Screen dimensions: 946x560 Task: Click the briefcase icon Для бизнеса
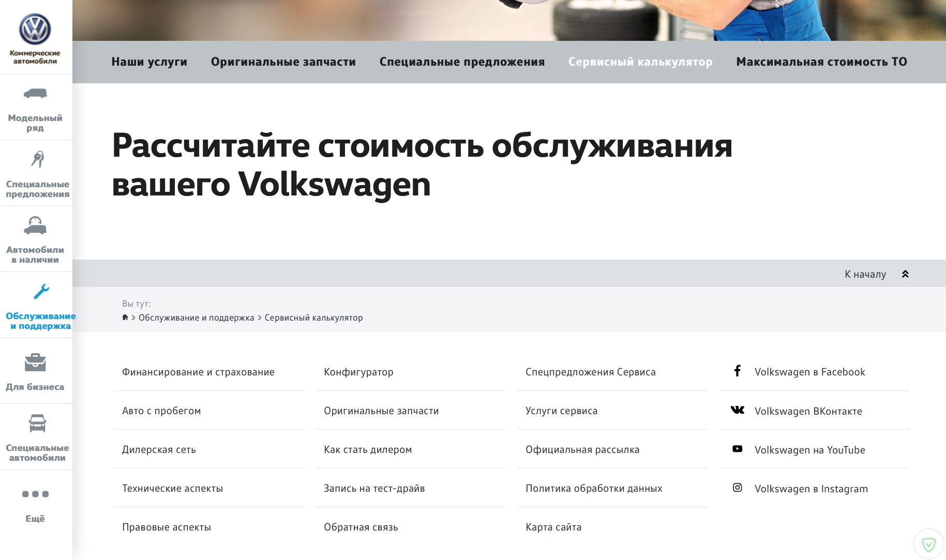[x=35, y=362]
